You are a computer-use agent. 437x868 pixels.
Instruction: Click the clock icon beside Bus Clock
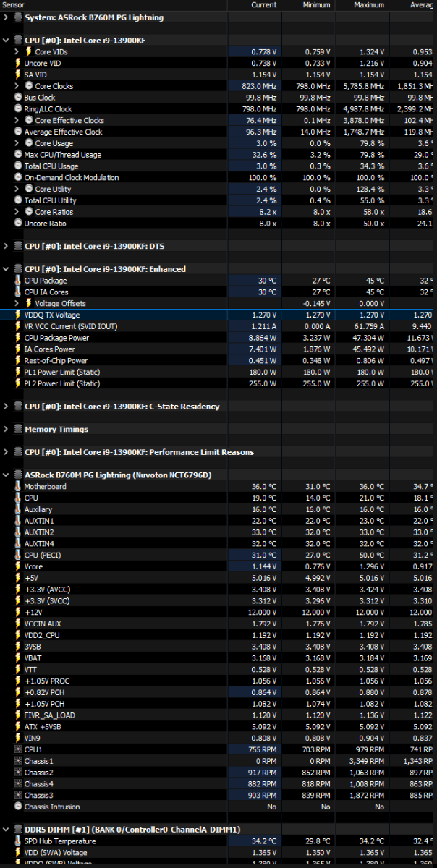click(18, 98)
